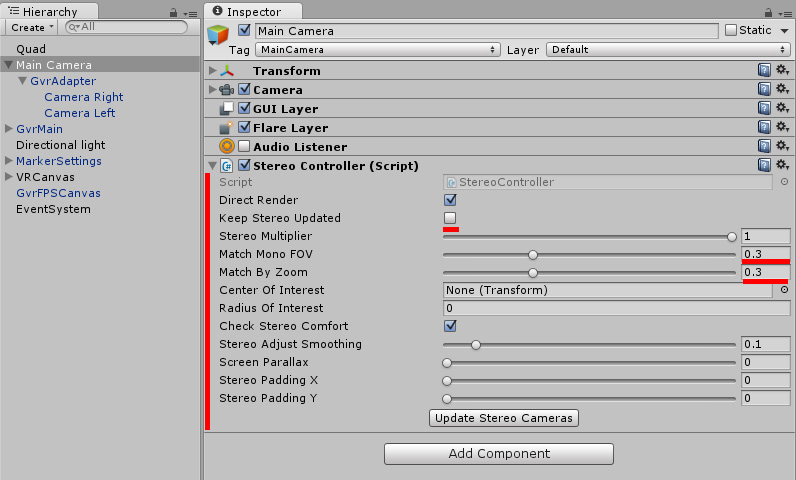
Task: Select Camera Right in Hierarchy
Action: (84, 97)
